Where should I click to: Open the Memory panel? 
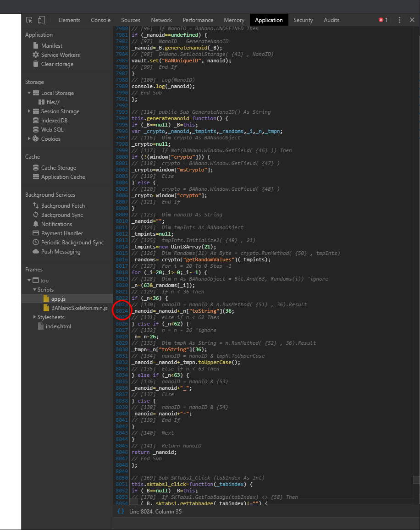click(x=234, y=20)
